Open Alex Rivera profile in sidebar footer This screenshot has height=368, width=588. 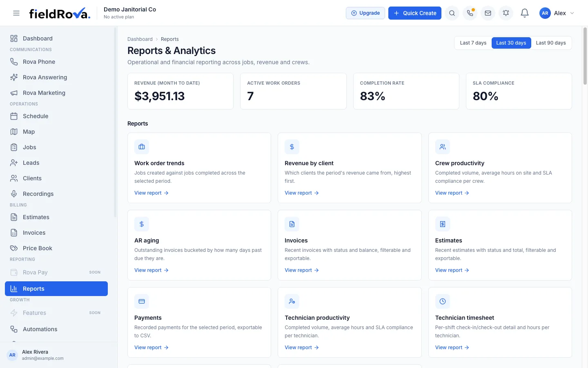point(58,355)
